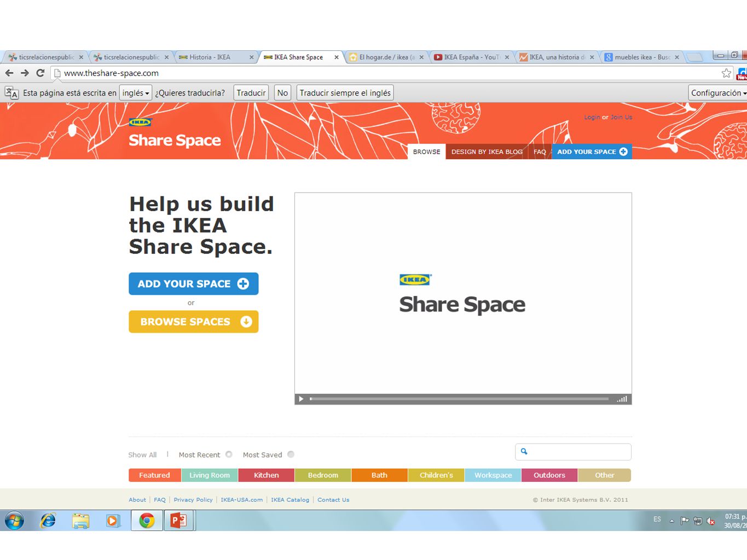Open the DESIGN BY IKEA BLOG nav item
The height and width of the screenshot is (560, 747).
[x=487, y=152]
